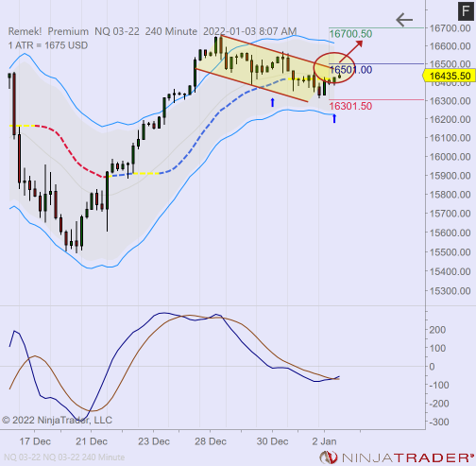
Task: Click the 15700.00 price axis label
Action: click(x=450, y=214)
